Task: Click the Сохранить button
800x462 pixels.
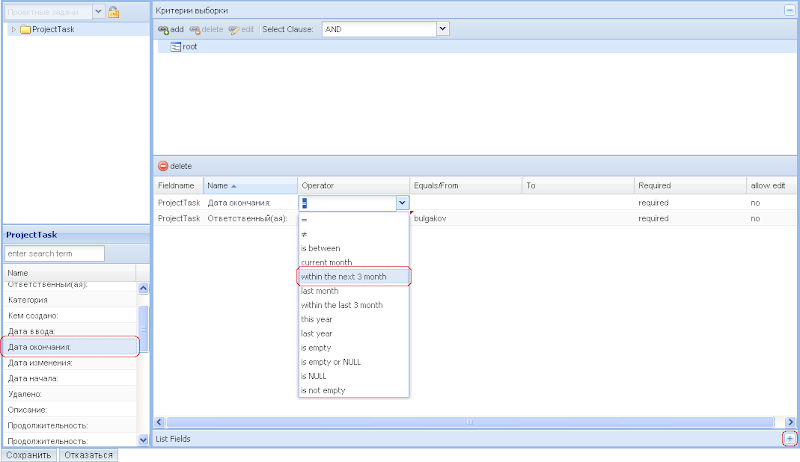Action: point(28,455)
